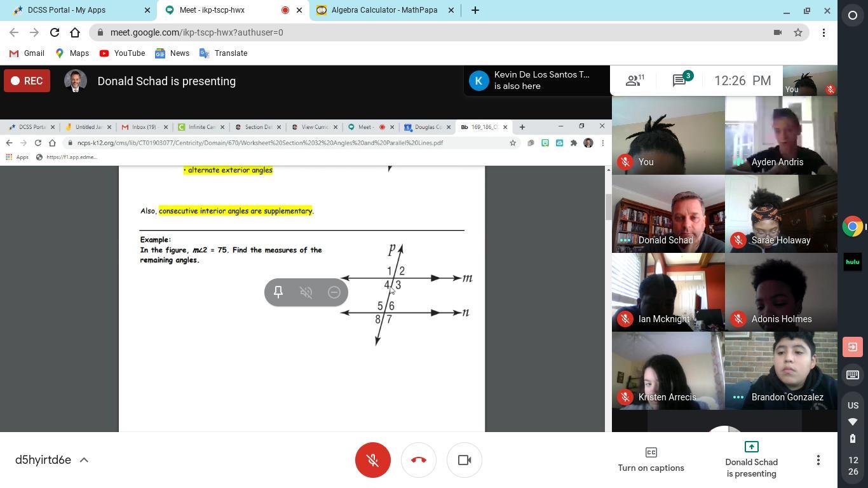Viewport: 868px width, 488px height.
Task: Close the Algebra Calculator tab
Action: point(451,10)
